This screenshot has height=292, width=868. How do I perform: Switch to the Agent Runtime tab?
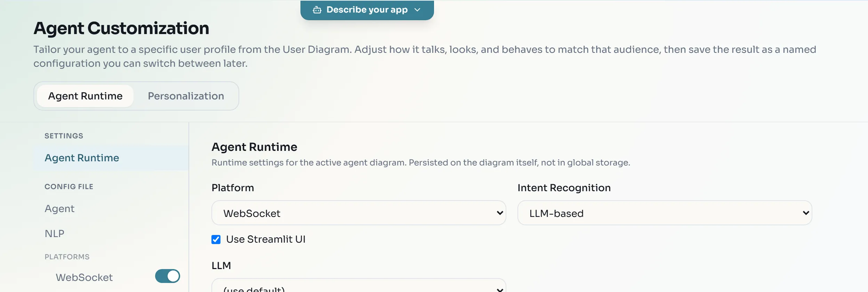(x=85, y=96)
